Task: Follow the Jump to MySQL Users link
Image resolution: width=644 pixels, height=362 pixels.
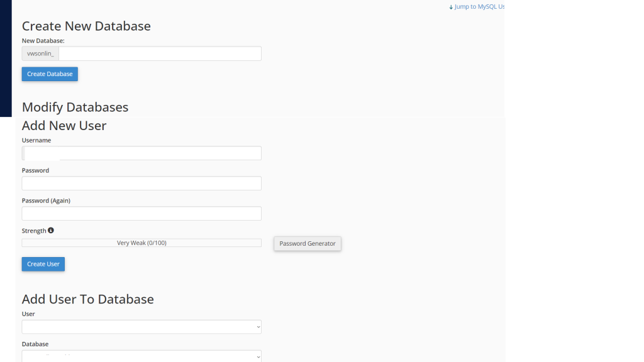Action: 477,6
